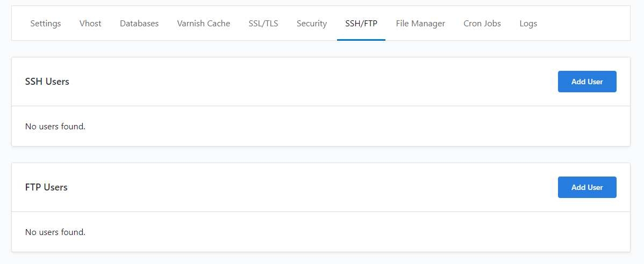Click gray gap between SSH and FTP cards

pyautogui.click(x=321, y=155)
